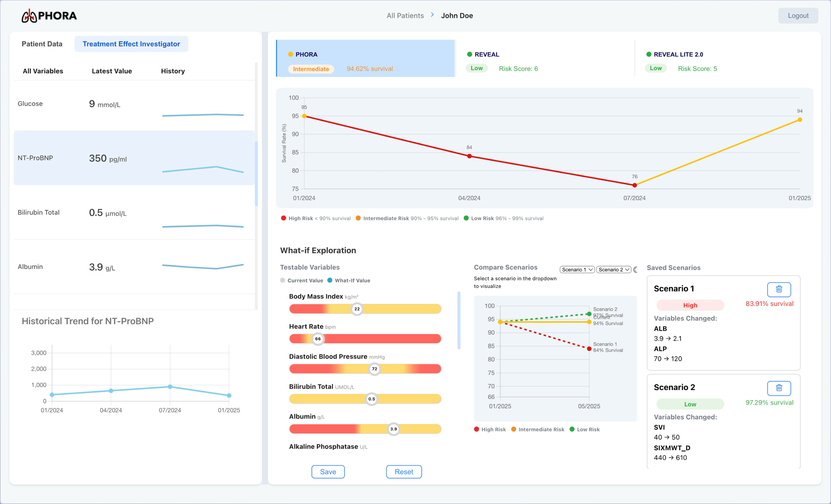Click the Low risk badge in Scenario 2
The image size is (831, 504).
690,404
